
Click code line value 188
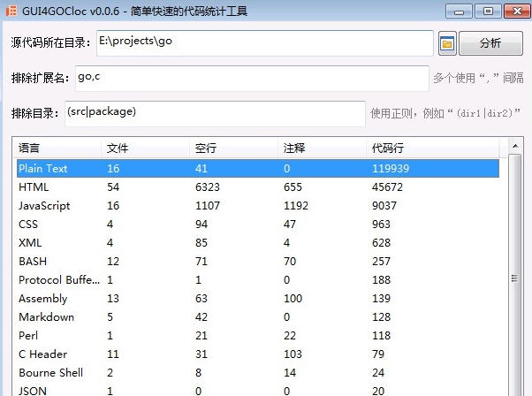pyautogui.click(x=381, y=280)
